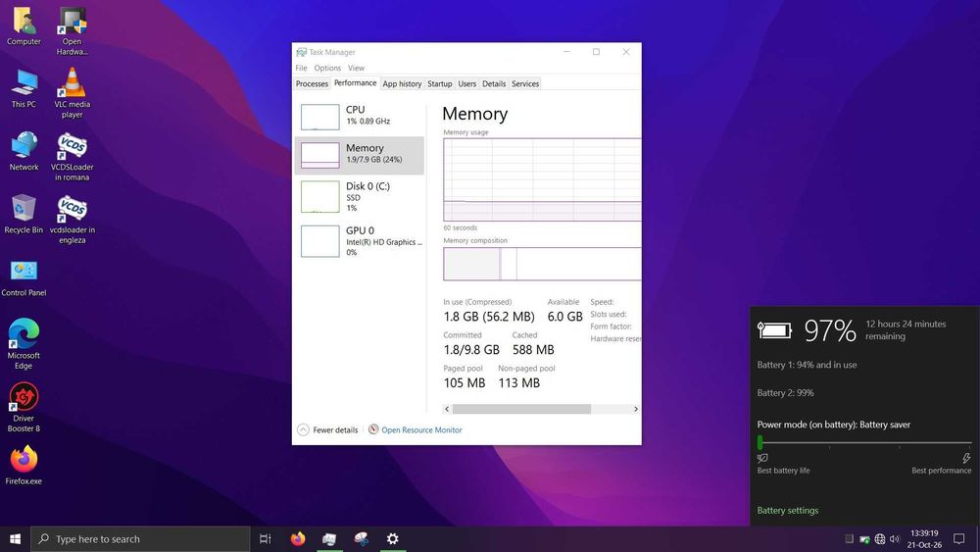This screenshot has width=980, height=552.
Task: Open the View menu in Task Manager
Action: click(357, 68)
